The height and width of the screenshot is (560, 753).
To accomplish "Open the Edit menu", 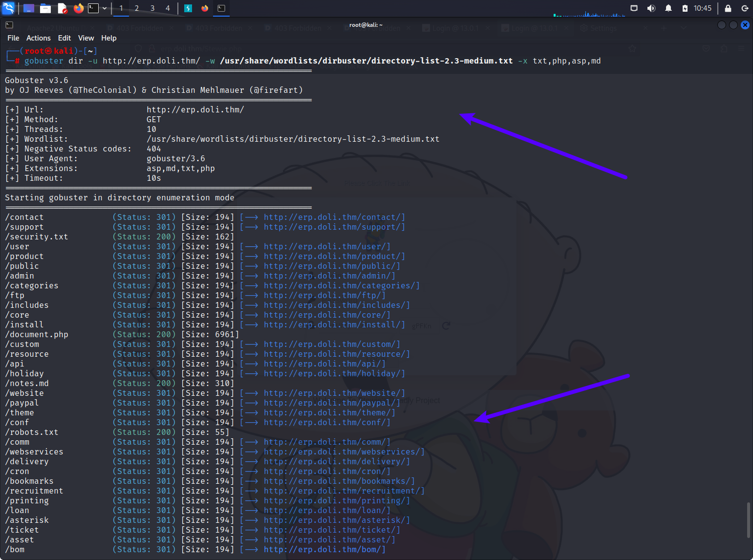I will [65, 38].
